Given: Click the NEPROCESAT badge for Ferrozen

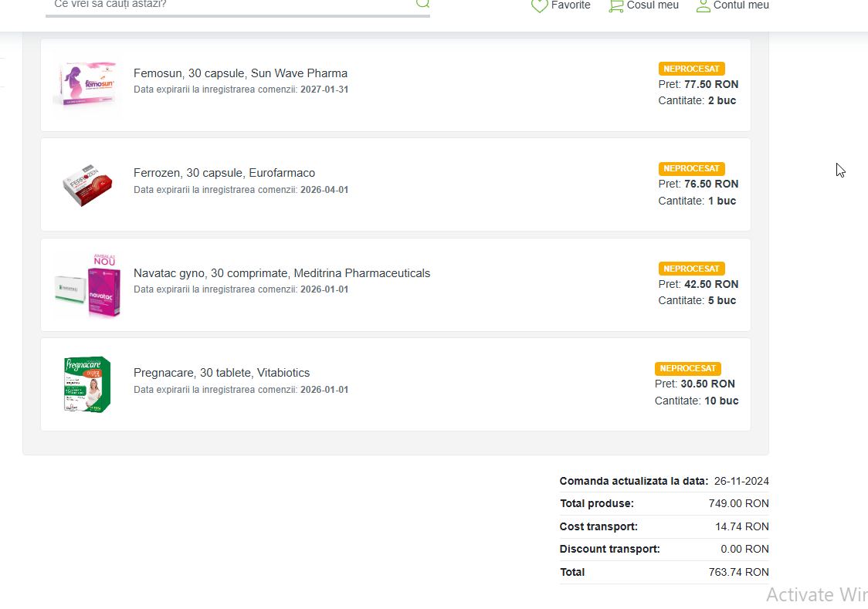Looking at the screenshot, I should 691,168.
